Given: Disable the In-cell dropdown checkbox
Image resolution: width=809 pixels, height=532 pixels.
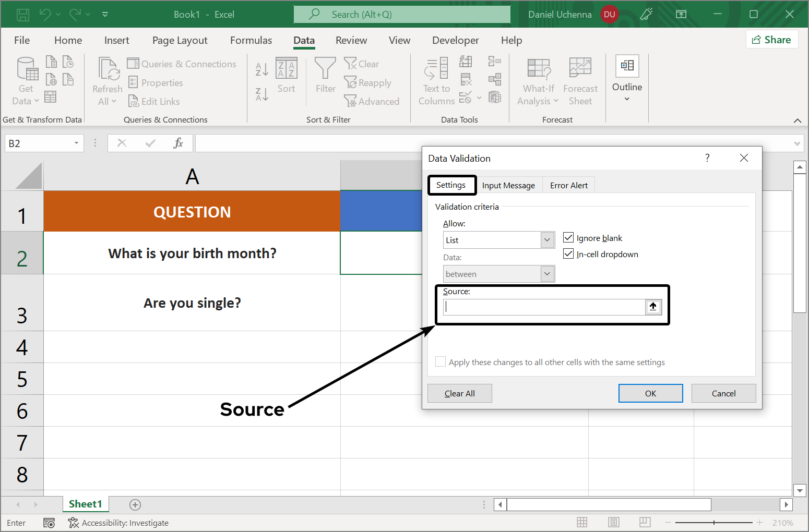Looking at the screenshot, I should 568,253.
